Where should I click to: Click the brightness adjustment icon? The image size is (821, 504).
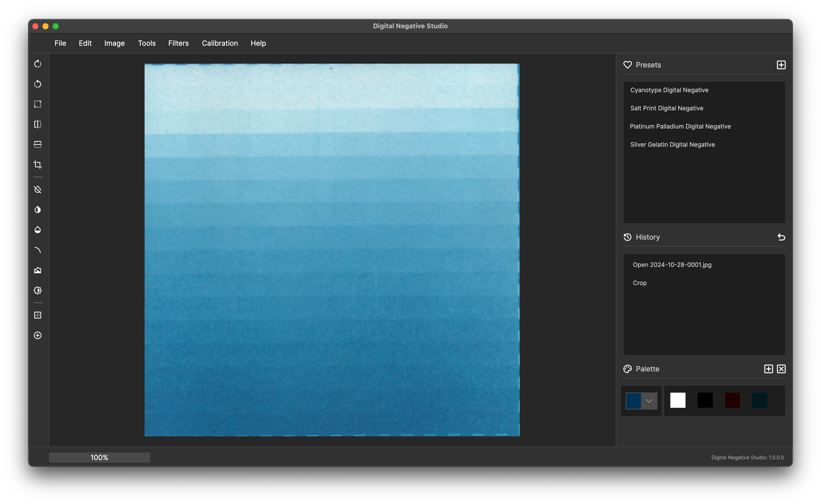coord(38,290)
